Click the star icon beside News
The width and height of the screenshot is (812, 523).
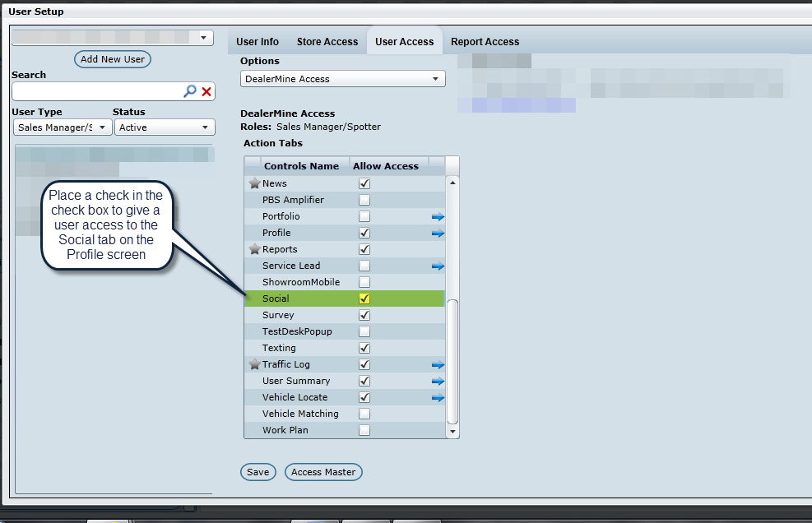[254, 183]
